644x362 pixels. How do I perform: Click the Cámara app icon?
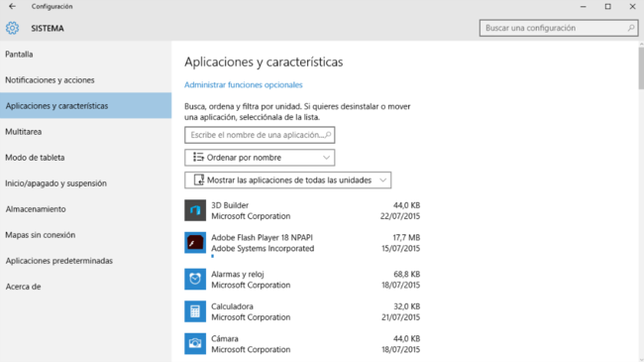click(195, 343)
